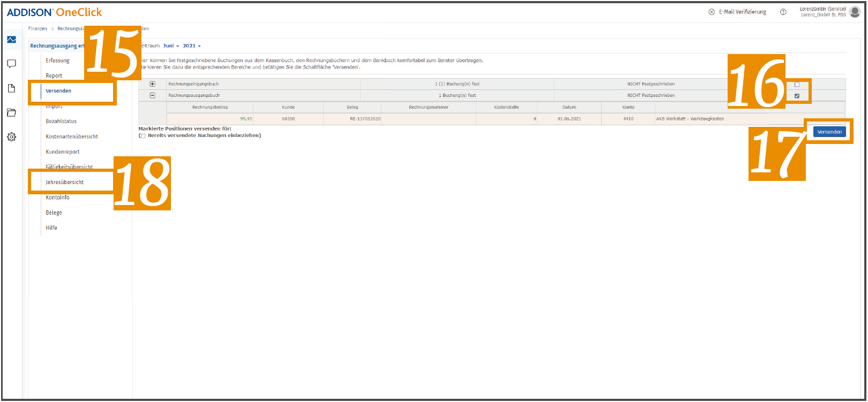
Task: Click the LorenzGmbH (Service) account name
Action: (822, 9)
